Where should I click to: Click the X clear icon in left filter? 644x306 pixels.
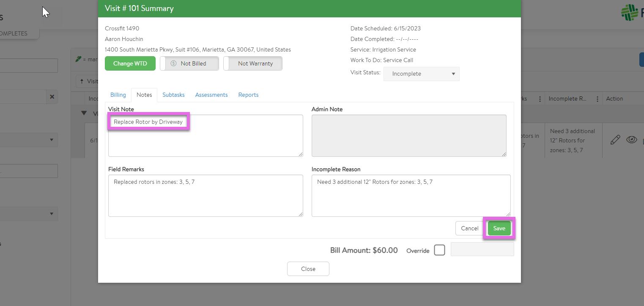tap(52, 97)
